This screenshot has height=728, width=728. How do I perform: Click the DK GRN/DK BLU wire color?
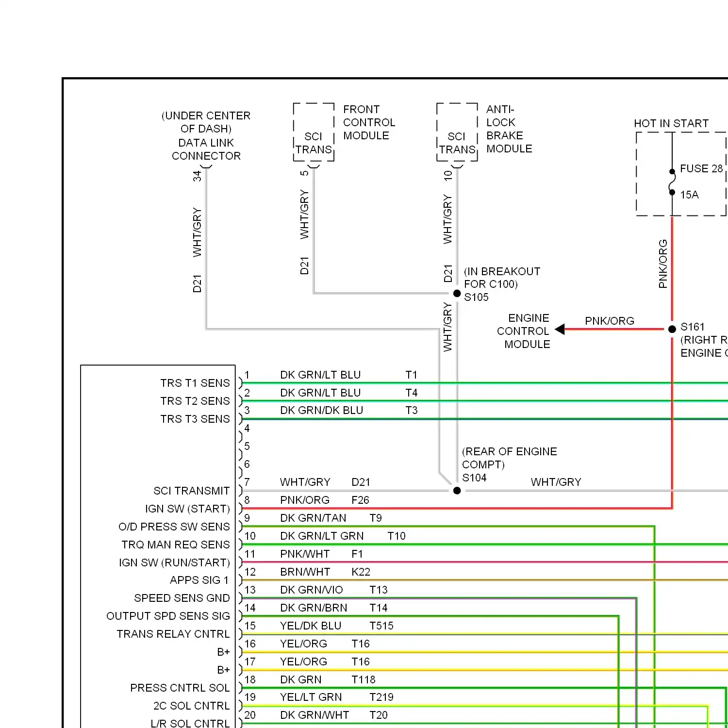[321, 410]
